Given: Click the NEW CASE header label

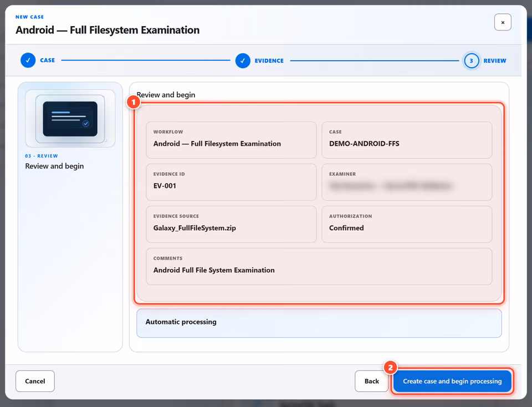Looking at the screenshot, I should point(29,17).
